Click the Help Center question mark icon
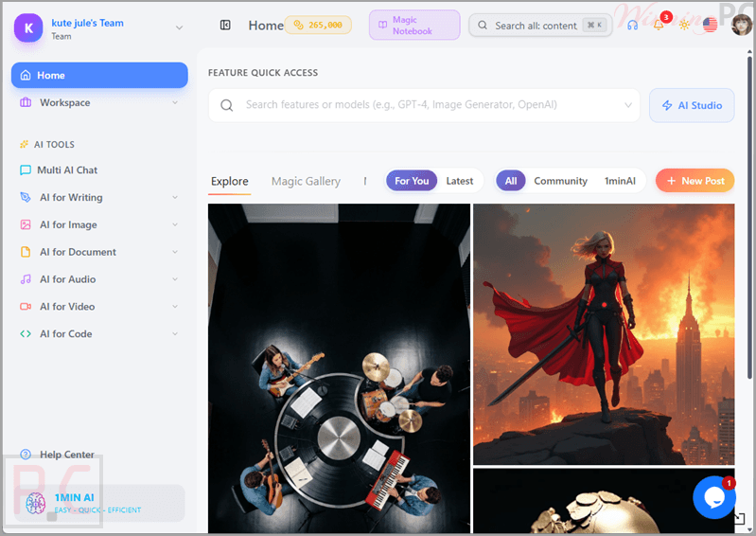Image resolution: width=756 pixels, height=536 pixels. point(26,455)
